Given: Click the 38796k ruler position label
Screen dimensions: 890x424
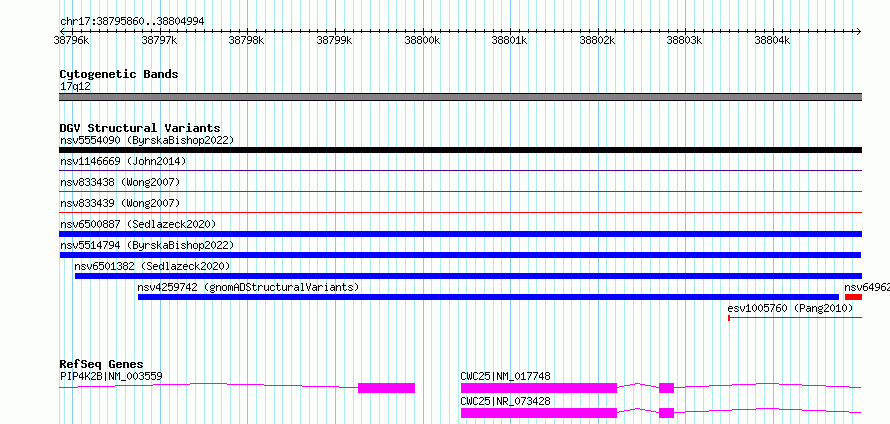Looking at the screenshot, I should click(x=71, y=40).
